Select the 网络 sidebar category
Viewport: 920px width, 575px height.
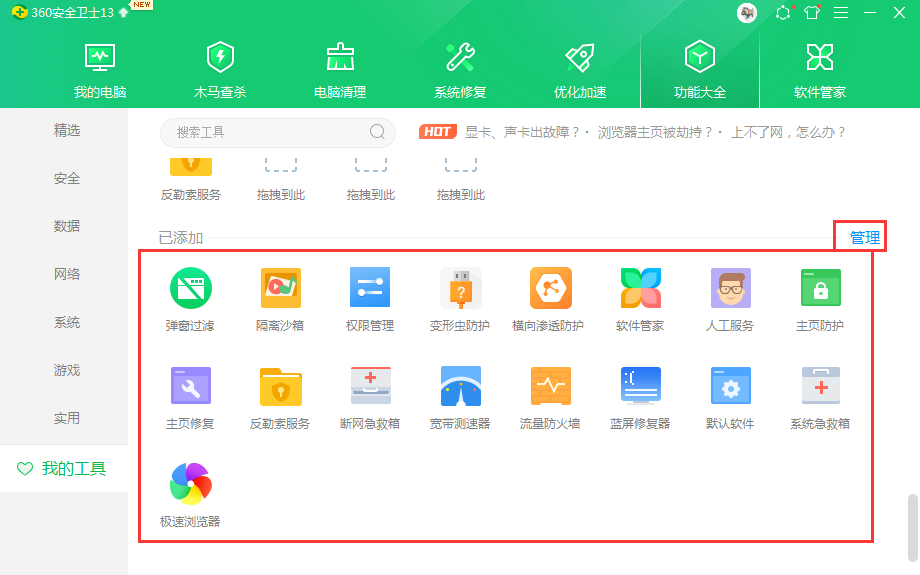[67, 274]
